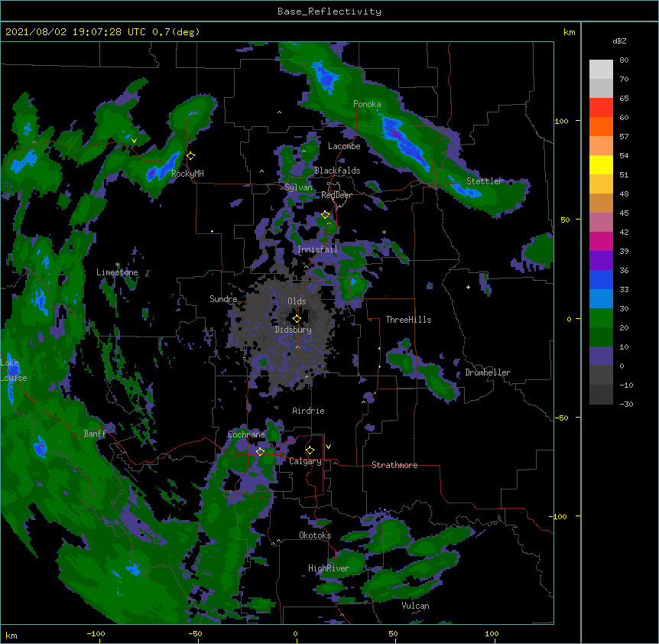This screenshot has height=644, width=659.
Task: Click the dBZ legend heading
Action: [x=619, y=41]
